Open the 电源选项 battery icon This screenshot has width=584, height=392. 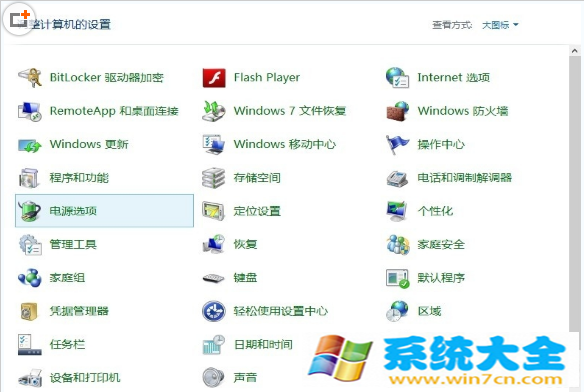(x=30, y=211)
